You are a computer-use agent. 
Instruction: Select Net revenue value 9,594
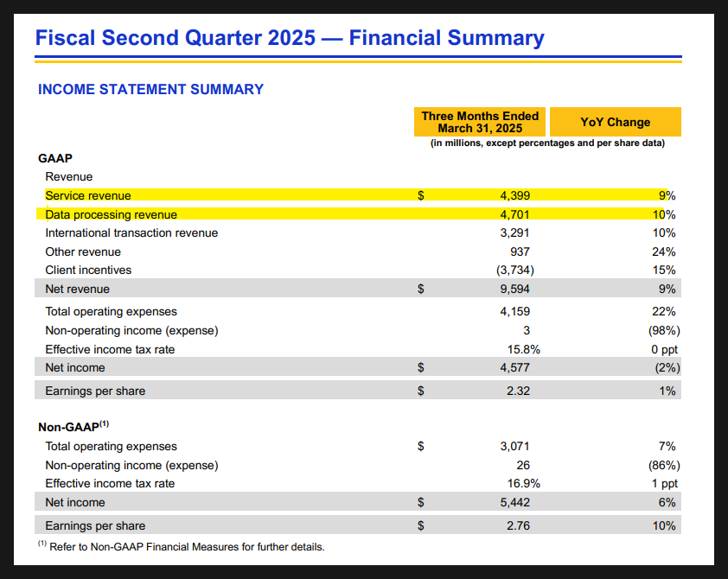(x=515, y=289)
